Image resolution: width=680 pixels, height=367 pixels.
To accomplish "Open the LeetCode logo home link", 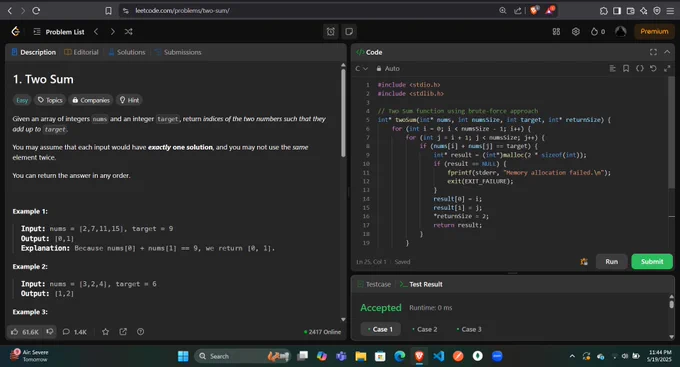I will (x=16, y=31).
